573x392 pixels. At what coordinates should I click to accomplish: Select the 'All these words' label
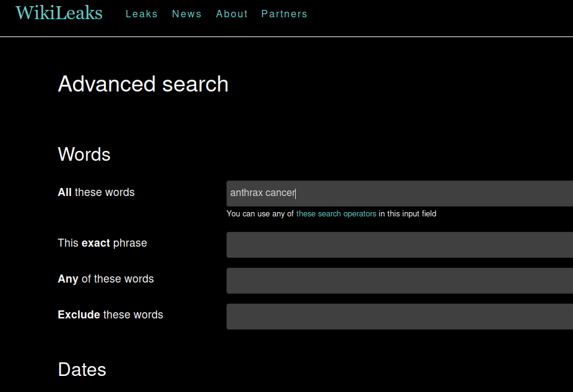96,192
